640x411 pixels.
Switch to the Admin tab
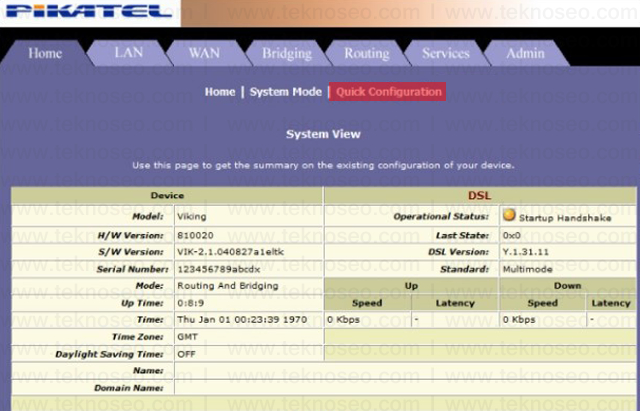tap(525, 53)
